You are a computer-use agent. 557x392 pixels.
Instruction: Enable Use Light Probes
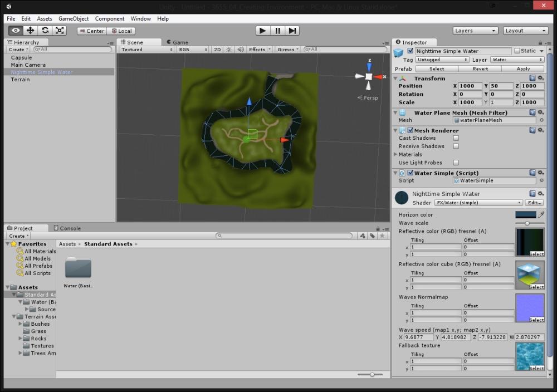click(456, 162)
